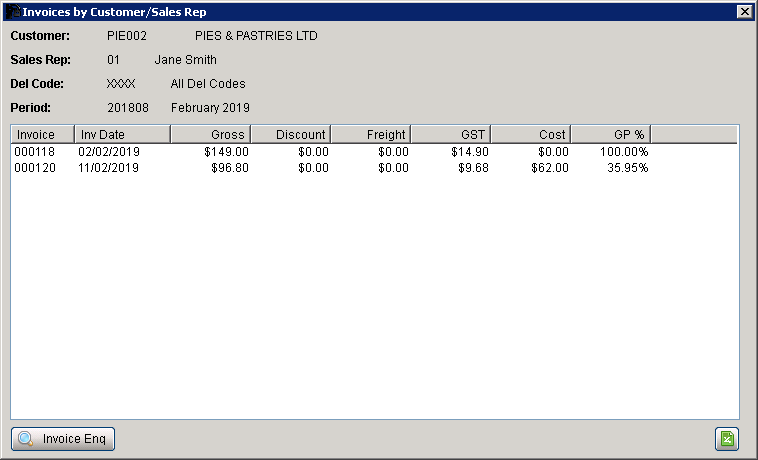The height and width of the screenshot is (460, 758).
Task: Click GST value $9.68
Action: click(x=473, y=168)
